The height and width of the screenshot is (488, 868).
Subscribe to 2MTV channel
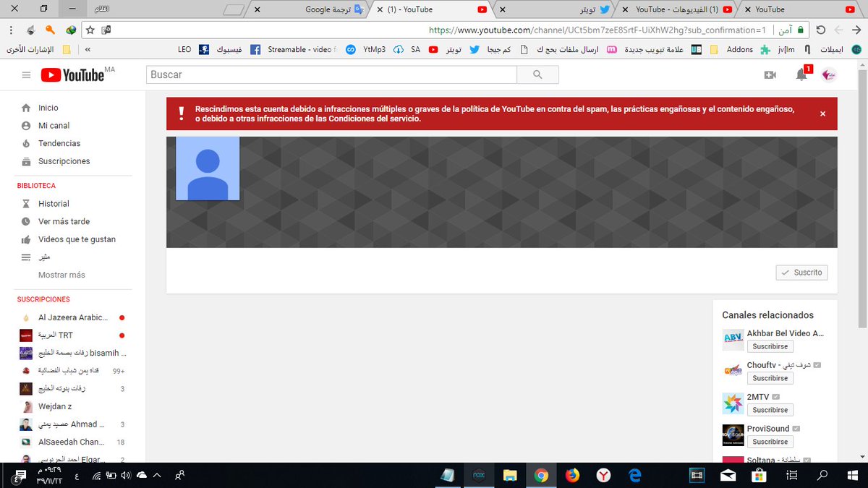tap(770, 410)
